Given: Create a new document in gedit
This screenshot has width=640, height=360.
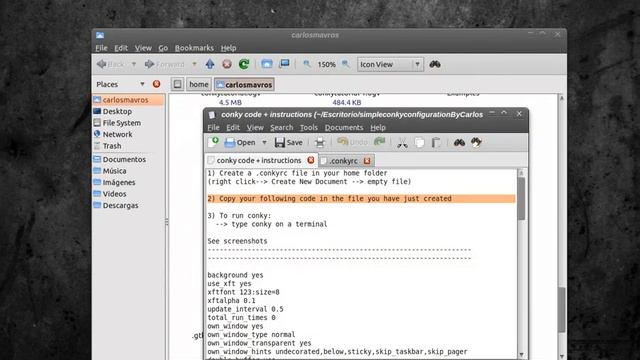Looking at the screenshot, I should [x=213, y=142].
